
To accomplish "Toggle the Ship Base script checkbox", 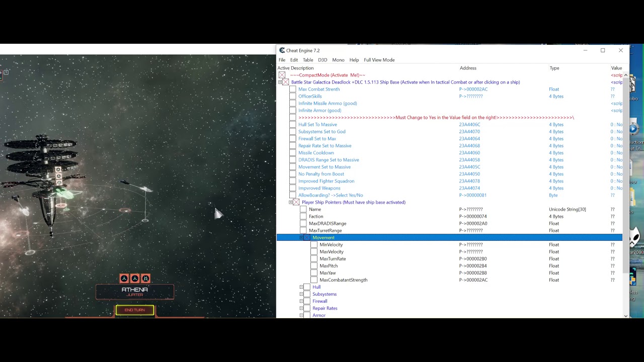I will [286, 82].
